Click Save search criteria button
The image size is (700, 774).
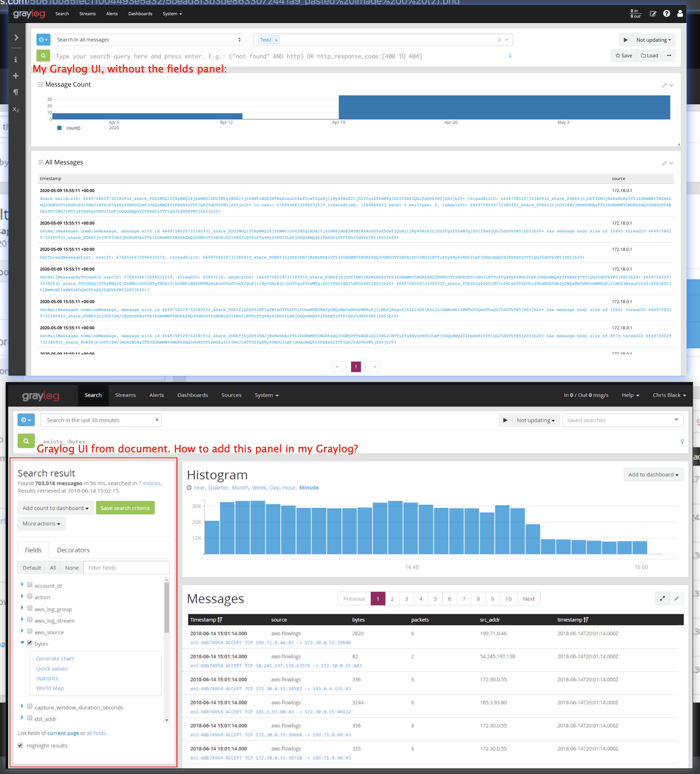(125, 508)
